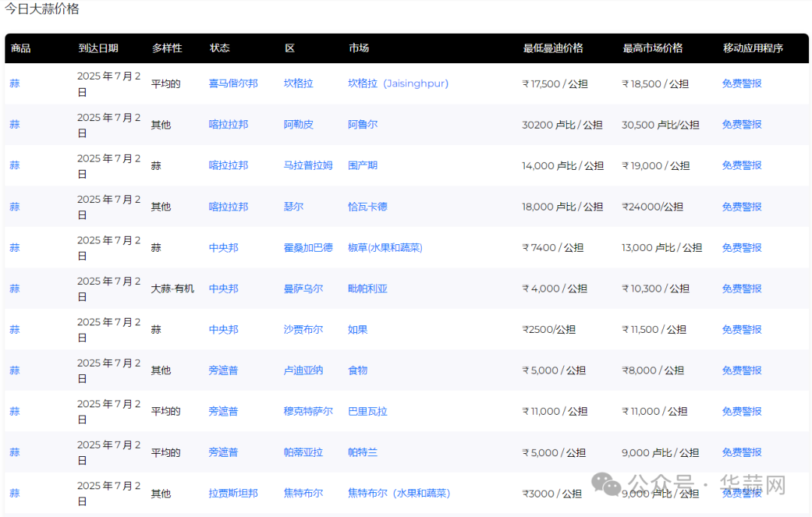Sort by the 到达日期 column header
Viewport: 812px width, 517px height.
98,48
